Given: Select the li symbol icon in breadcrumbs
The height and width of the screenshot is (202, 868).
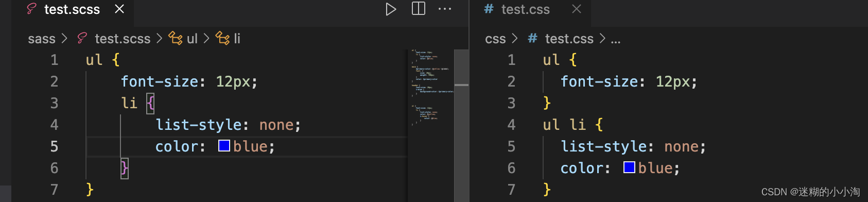Looking at the screenshot, I should 222,38.
